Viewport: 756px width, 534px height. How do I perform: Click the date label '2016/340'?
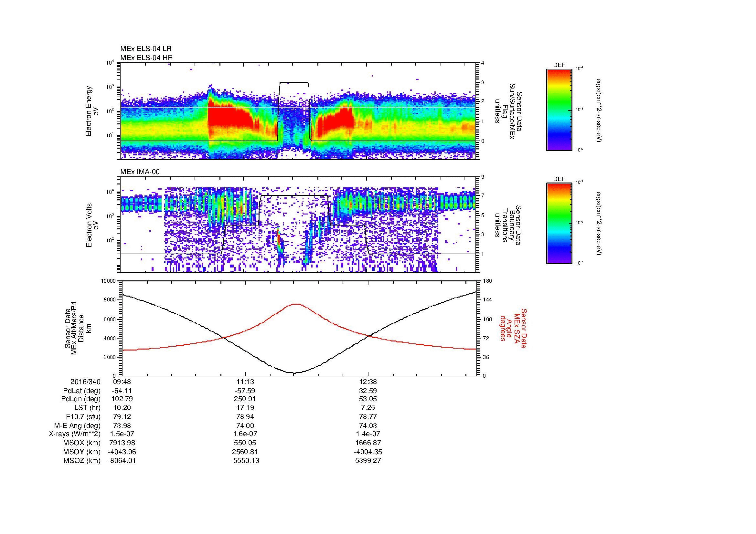[85, 382]
